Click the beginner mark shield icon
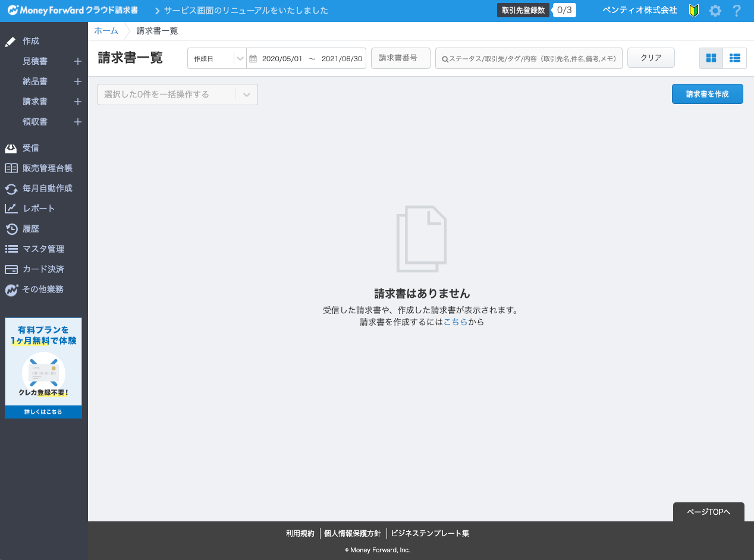754x560 pixels. [693, 11]
